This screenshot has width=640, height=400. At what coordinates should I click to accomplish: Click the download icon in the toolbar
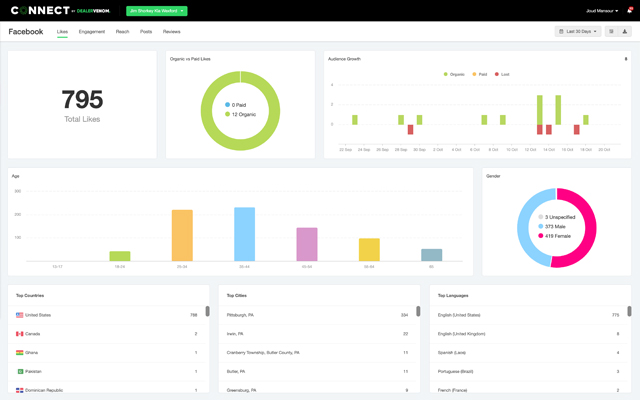pyautogui.click(x=624, y=31)
